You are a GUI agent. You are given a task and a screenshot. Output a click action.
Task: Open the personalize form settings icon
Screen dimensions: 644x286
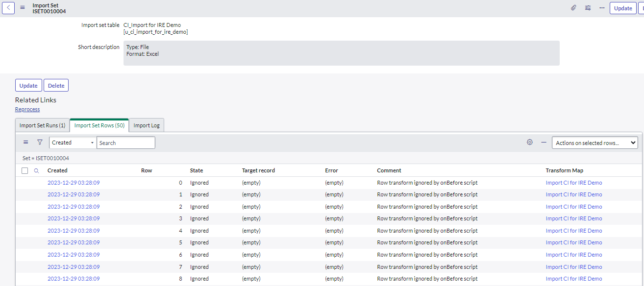588,8
